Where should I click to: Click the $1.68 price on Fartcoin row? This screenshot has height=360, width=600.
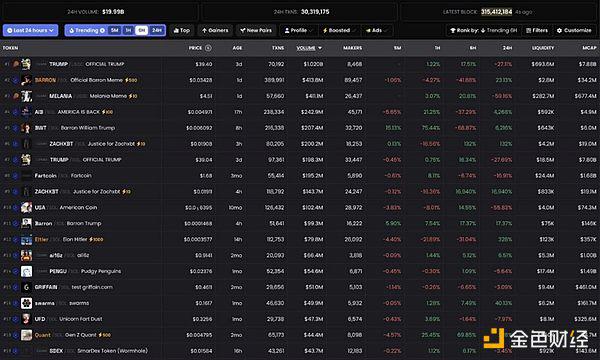205,176
